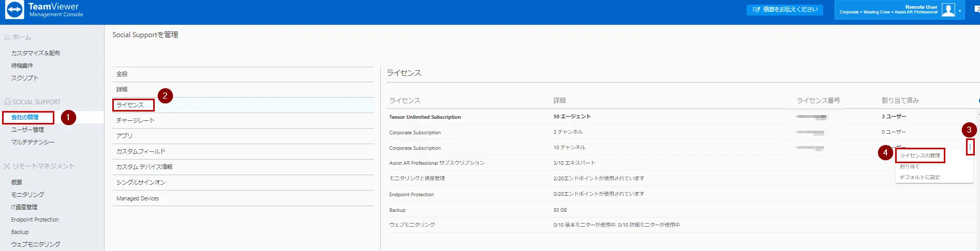Viewport: 980px width, 251px height.
Task: Go to ホーム in the sidebar
Action: point(22,37)
